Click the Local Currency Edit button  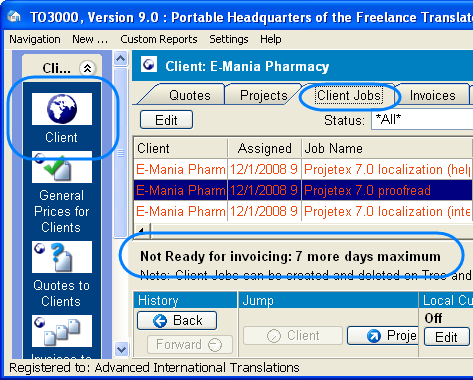coord(447,337)
